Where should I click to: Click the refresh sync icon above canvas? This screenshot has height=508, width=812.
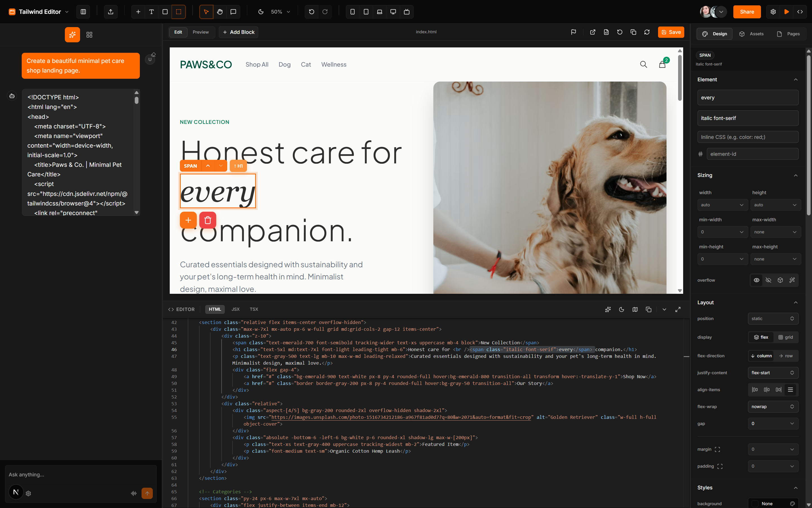(647, 32)
